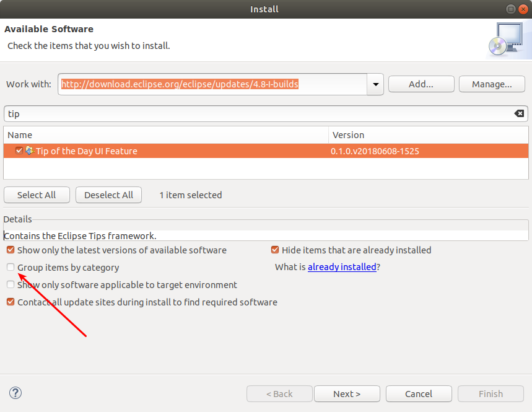
Task: Focus the filter field containing 'tip'
Action: [266, 114]
